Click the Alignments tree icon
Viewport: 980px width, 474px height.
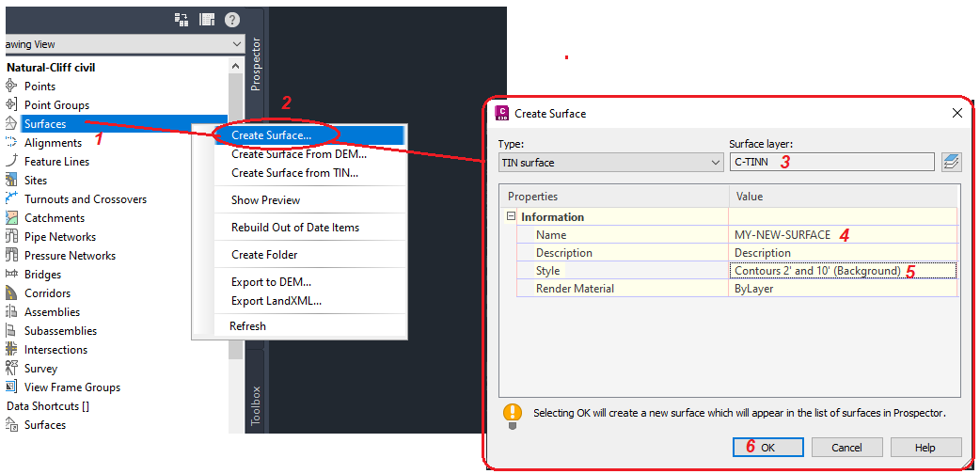11,143
